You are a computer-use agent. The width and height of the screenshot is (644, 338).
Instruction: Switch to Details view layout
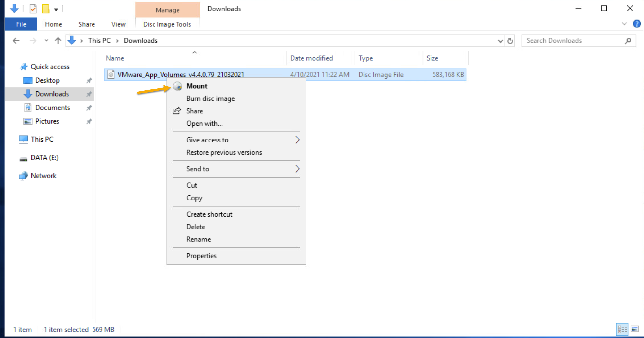[622, 329]
